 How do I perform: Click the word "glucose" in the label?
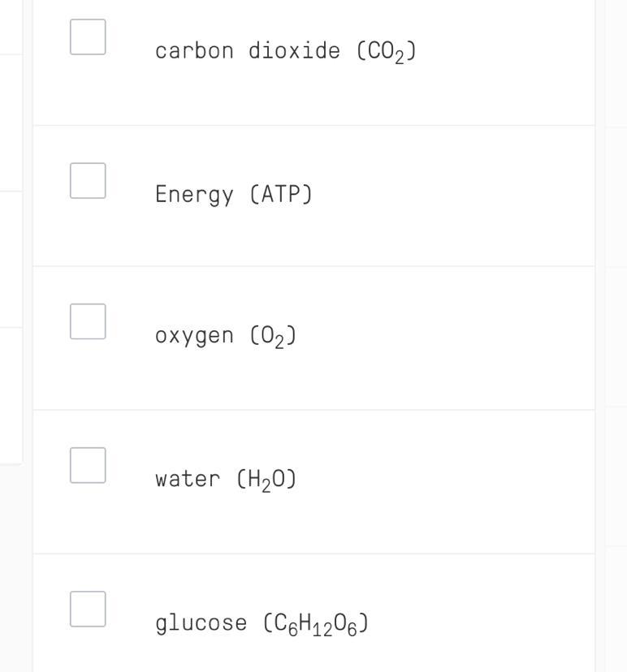pos(201,623)
